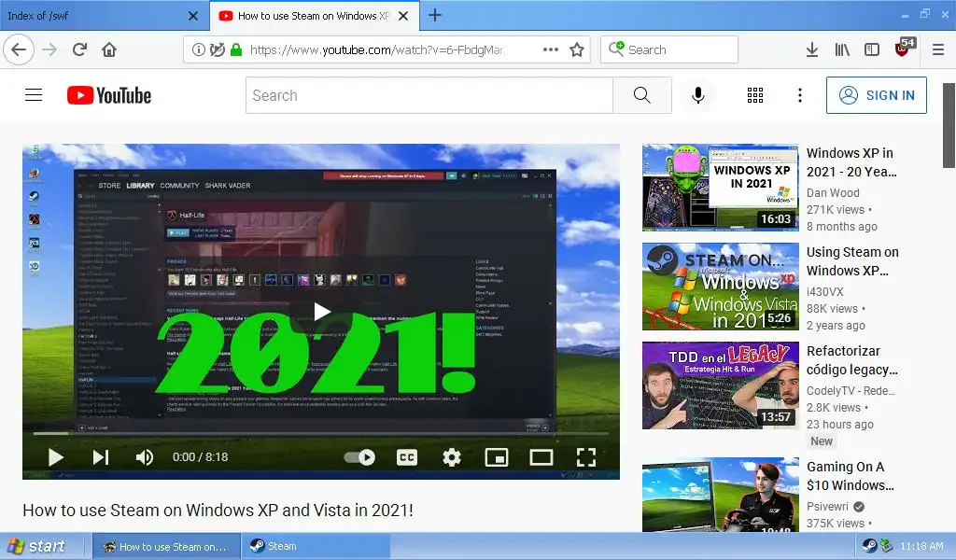
Task: Open video settings gear
Action: point(451,457)
